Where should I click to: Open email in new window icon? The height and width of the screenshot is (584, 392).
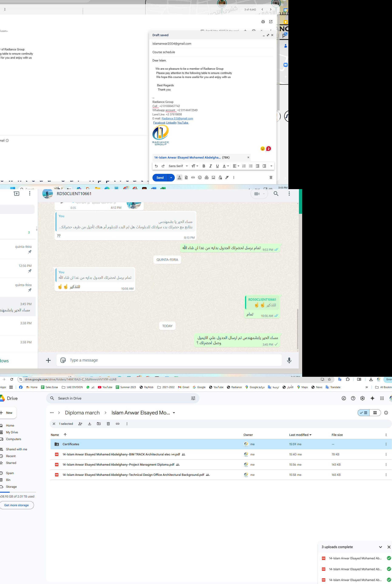pos(271,22)
